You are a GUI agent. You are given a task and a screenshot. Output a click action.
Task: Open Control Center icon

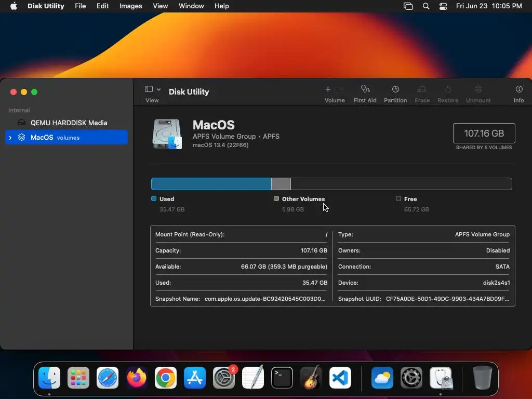point(443,6)
